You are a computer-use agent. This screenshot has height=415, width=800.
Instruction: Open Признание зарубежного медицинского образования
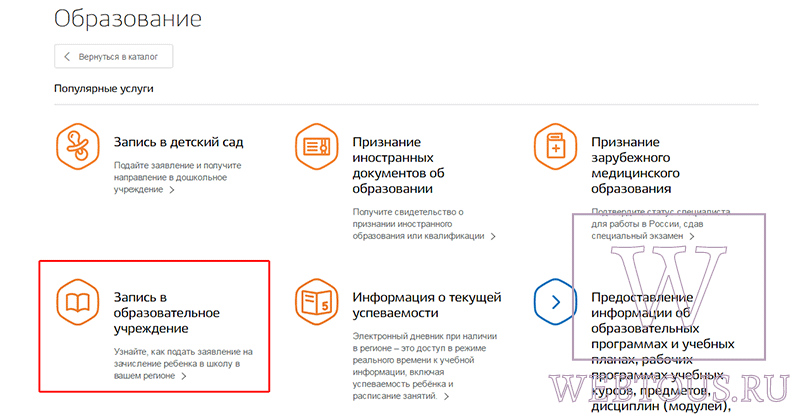click(x=635, y=165)
